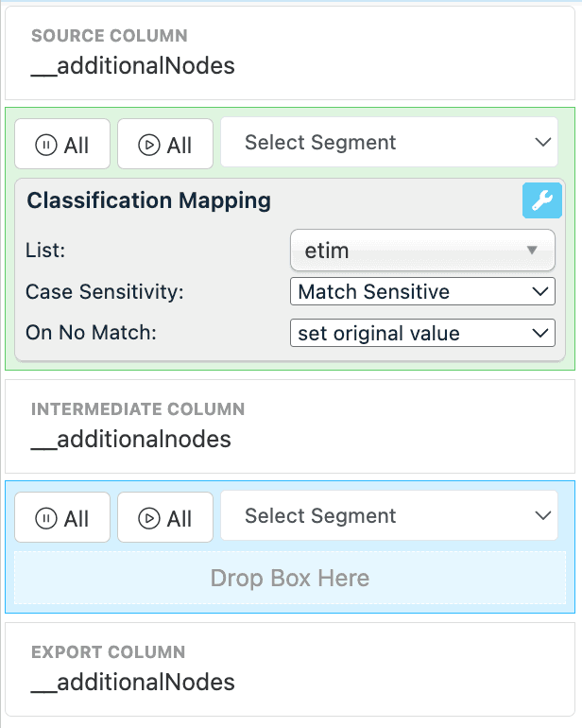Play all in the source column section
582x728 pixels.
[165, 145]
